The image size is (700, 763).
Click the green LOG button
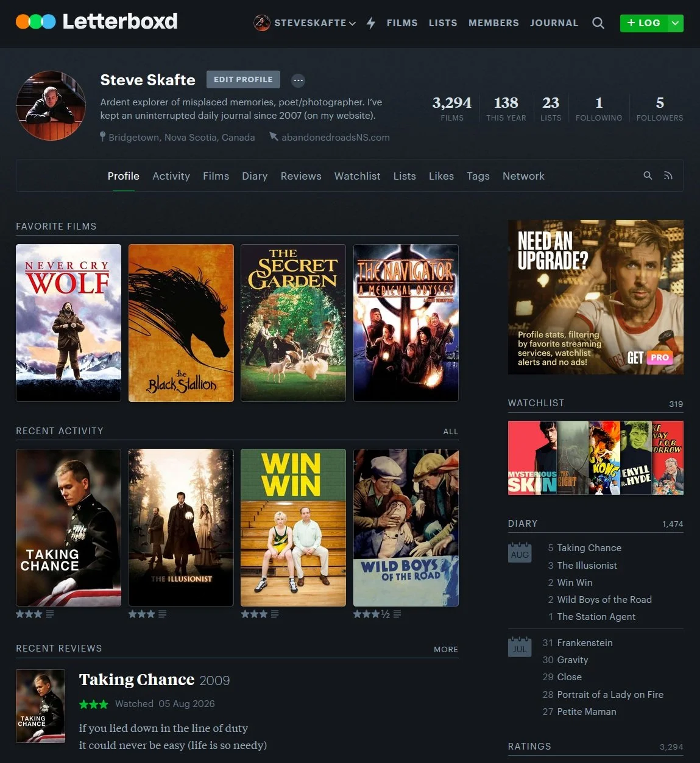point(643,23)
